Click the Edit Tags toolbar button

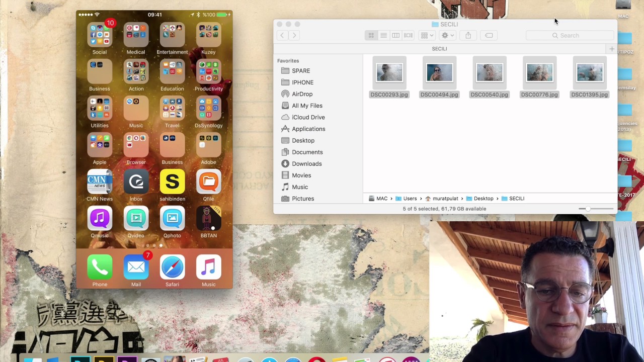[x=489, y=35]
